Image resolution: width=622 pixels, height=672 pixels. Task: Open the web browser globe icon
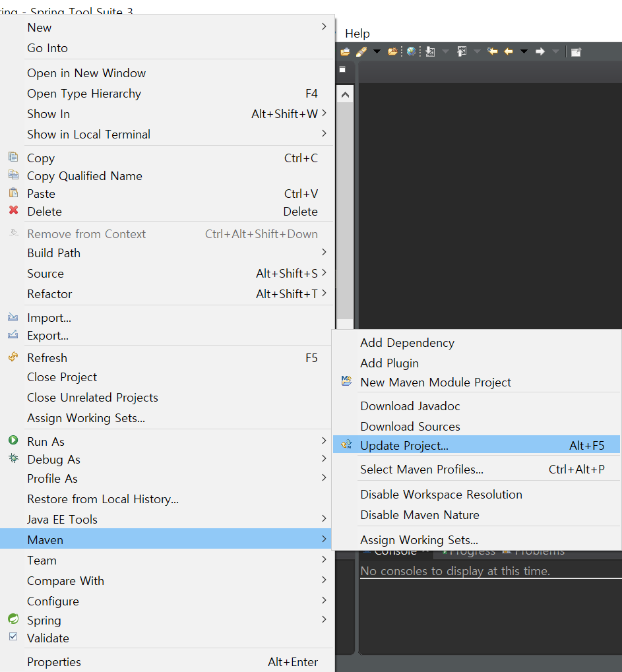(411, 51)
